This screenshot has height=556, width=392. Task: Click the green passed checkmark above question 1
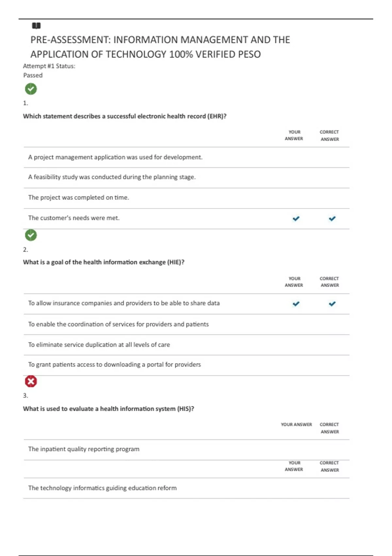(31, 89)
